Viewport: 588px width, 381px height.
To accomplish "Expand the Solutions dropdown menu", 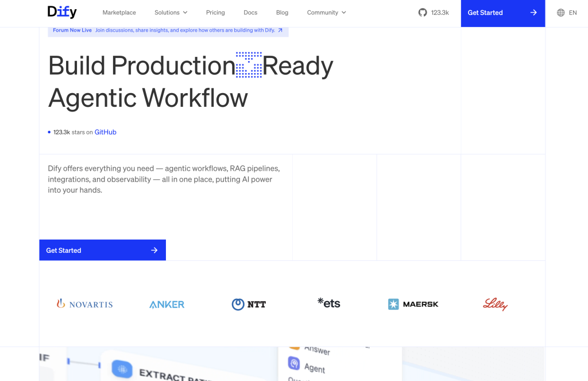I will click(x=171, y=13).
